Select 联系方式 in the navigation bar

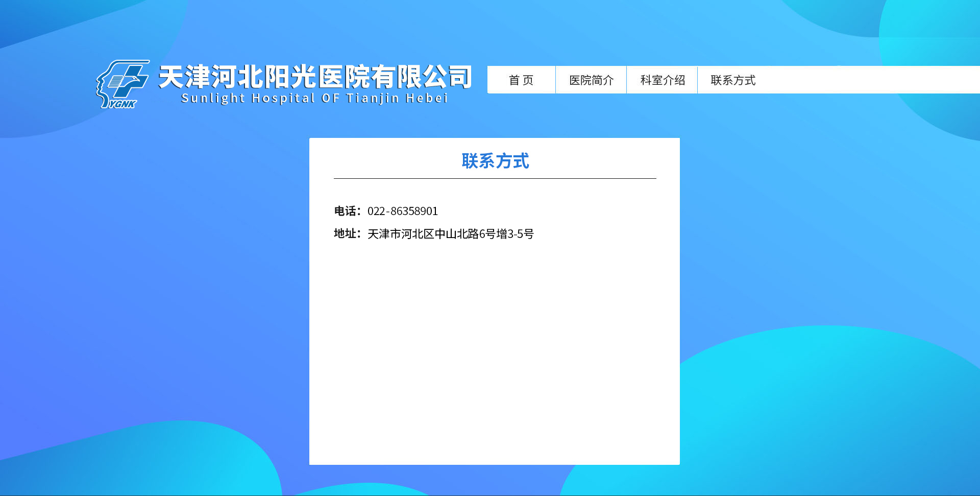point(733,80)
